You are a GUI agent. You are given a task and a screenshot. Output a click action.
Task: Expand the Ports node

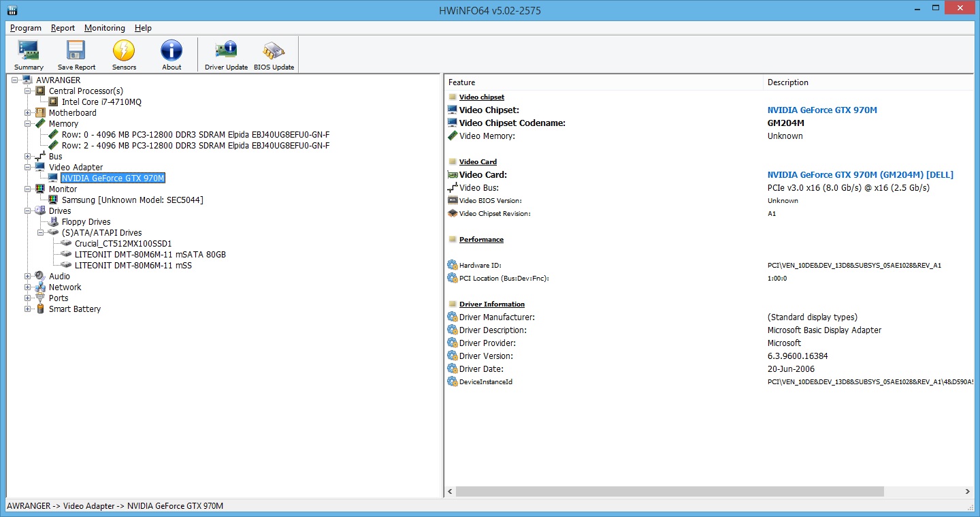pyautogui.click(x=28, y=298)
